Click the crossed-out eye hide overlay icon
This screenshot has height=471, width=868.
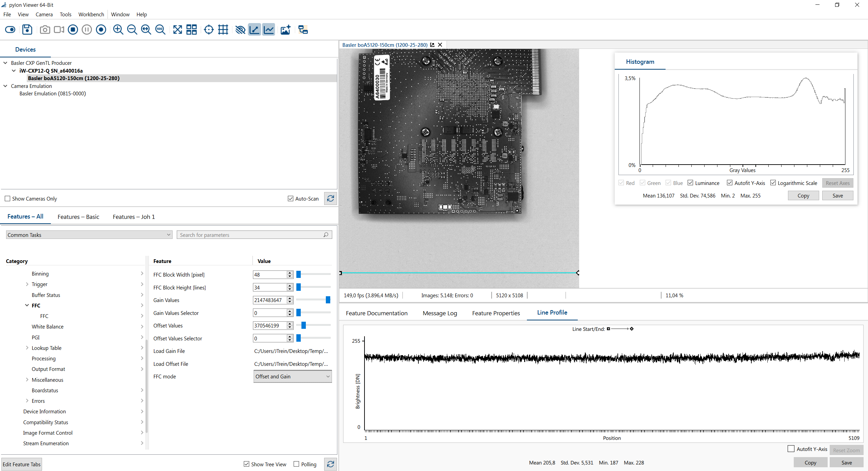click(240, 30)
